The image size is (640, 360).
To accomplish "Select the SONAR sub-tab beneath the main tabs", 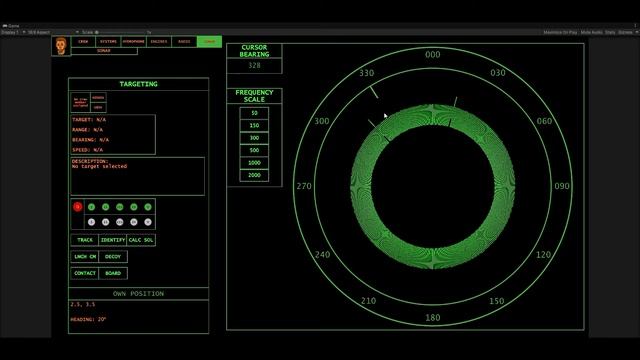I will click(104, 51).
